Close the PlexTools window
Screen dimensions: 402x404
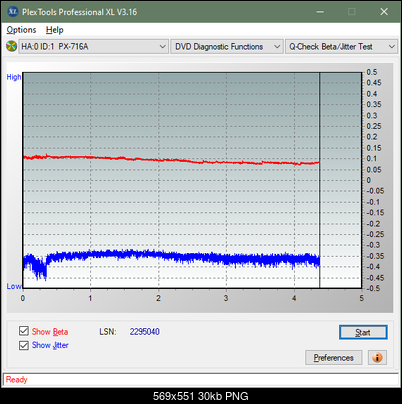[x=384, y=12]
